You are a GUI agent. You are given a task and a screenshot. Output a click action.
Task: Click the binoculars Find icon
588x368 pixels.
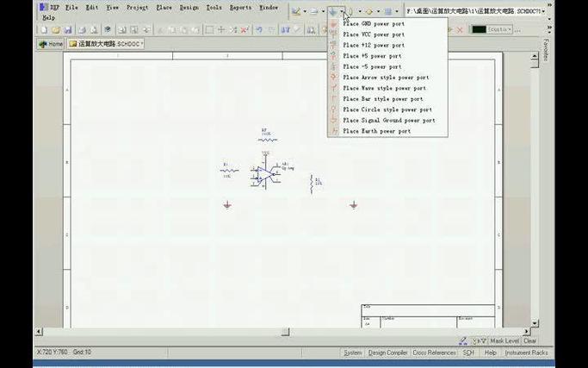click(x=311, y=29)
